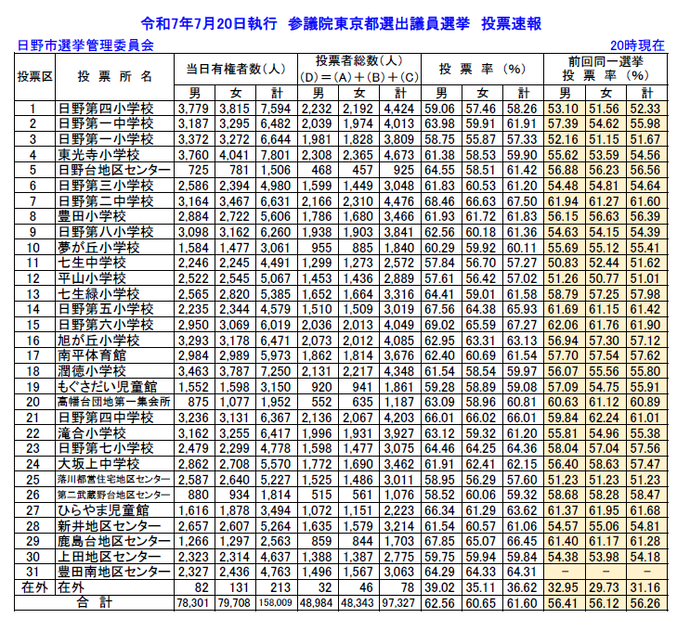Click turnout 67.27 for 日野第六小学校
Viewport: 690px width, 631px height.
[522, 325]
